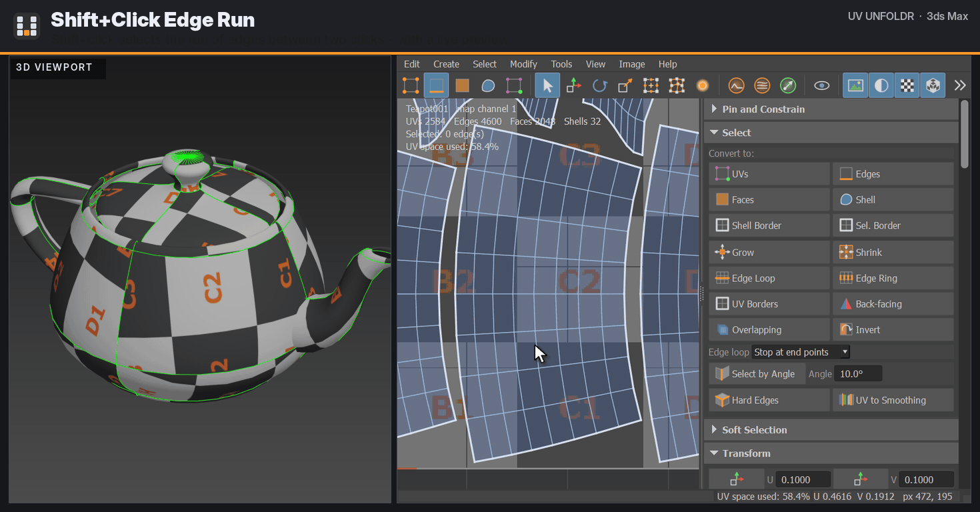Click the Shell Border button
980x512 pixels.
[769, 225]
